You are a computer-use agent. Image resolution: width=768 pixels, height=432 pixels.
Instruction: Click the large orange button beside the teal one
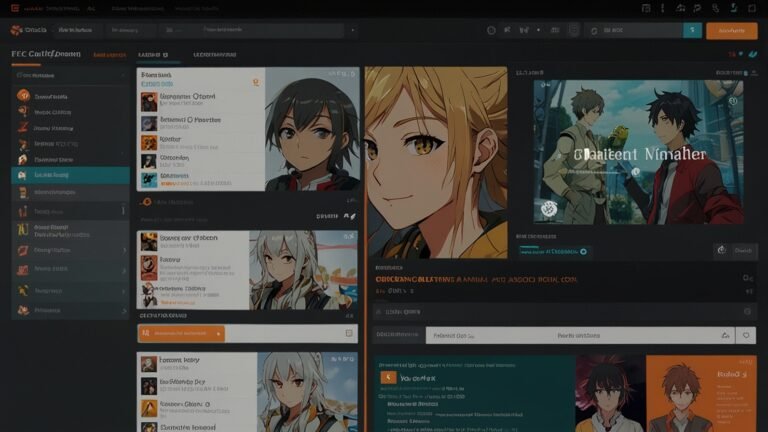(732, 30)
